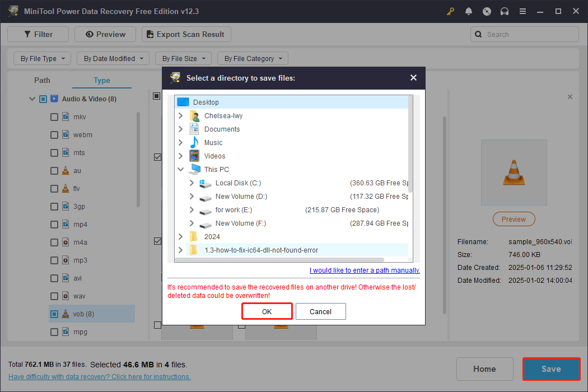Viewport: 588px width, 392px height.
Task: Click the Save button
Action: point(551,368)
